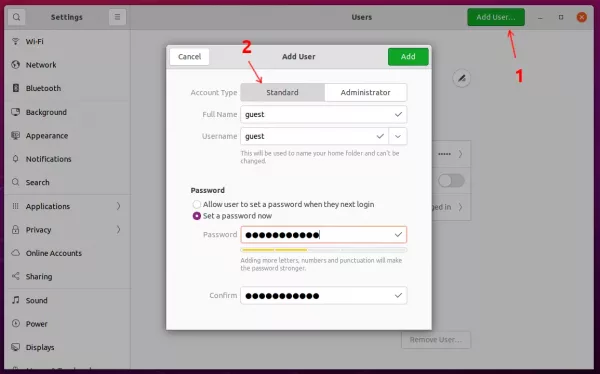Close the Settings window

pyautogui.click(x=582, y=17)
